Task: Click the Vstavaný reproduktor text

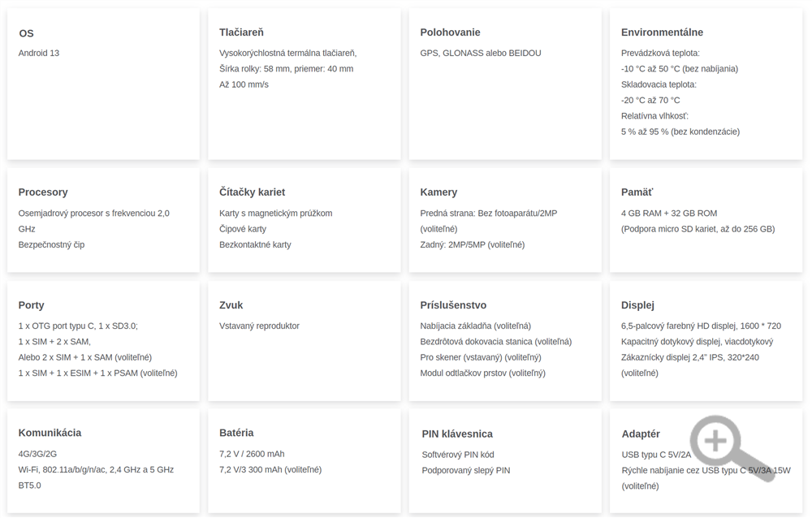Action: point(259,326)
